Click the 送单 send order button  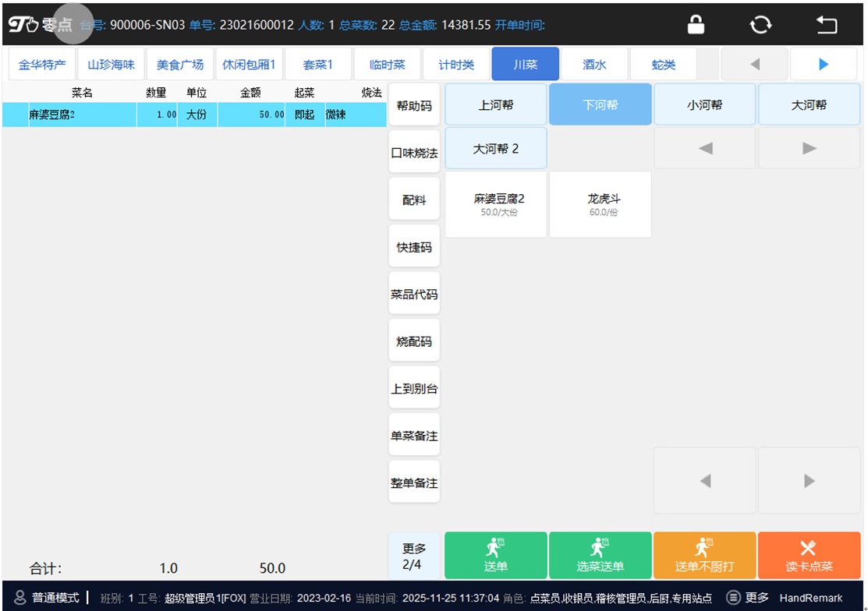click(495, 555)
